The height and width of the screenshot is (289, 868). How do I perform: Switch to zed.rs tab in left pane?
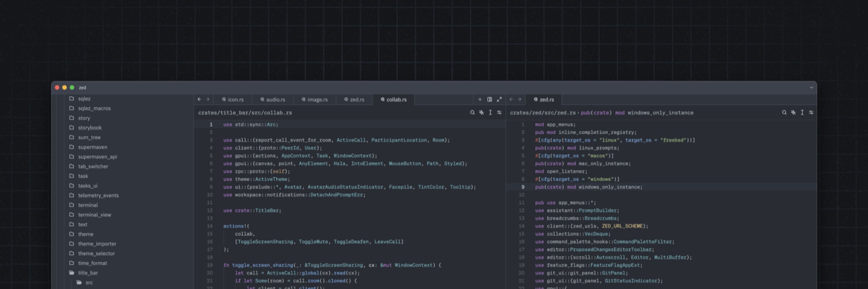click(354, 100)
